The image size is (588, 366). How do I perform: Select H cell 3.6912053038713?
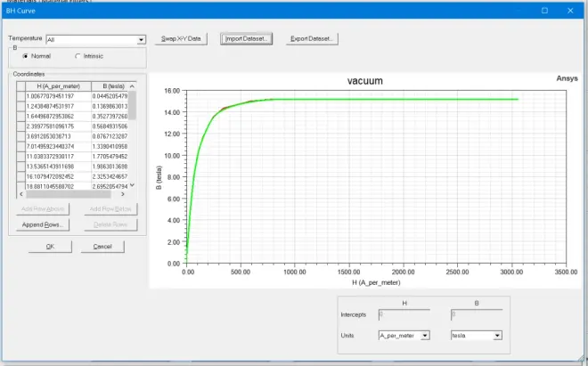pyautogui.click(x=59, y=136)
